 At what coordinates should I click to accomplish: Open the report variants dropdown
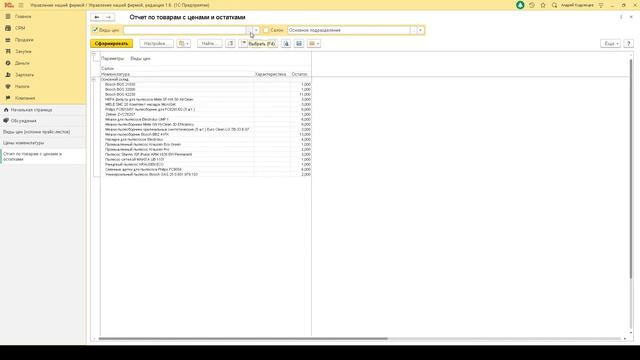184,43
